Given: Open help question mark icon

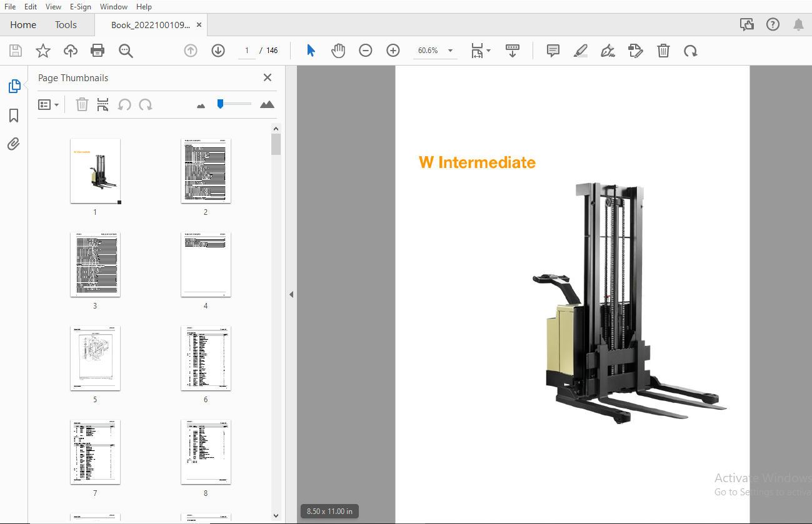Looking at the screenshot, I should [773, 25].
